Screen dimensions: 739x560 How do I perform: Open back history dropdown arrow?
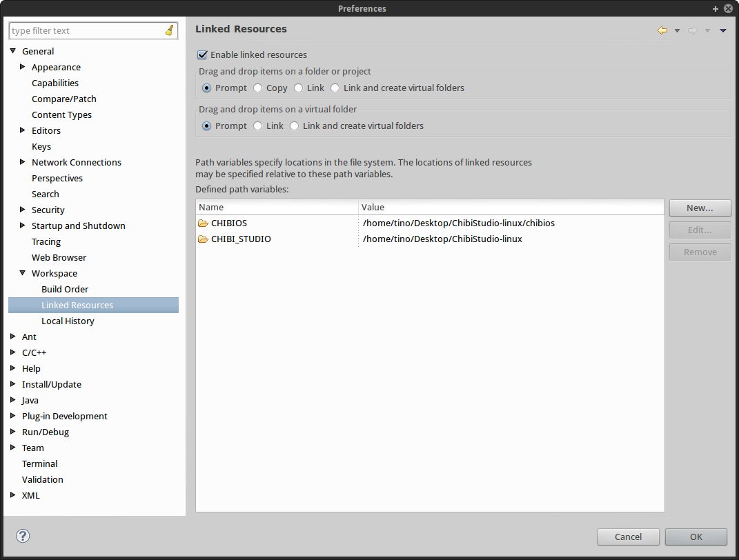pyautogui.click(x=678, y=30)
